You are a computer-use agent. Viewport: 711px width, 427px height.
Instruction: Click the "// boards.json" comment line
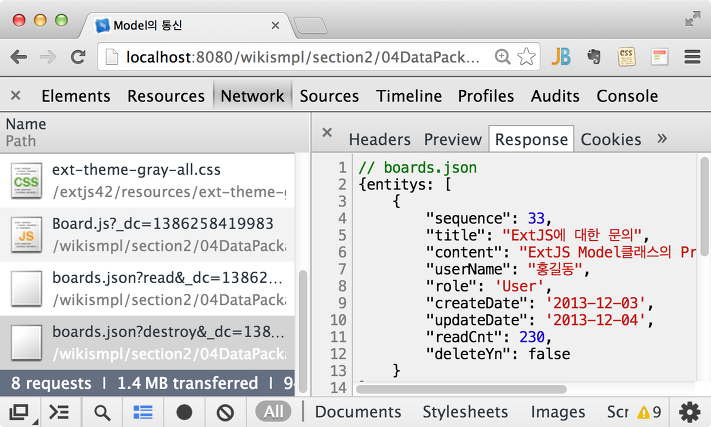(x=418, y=167)
